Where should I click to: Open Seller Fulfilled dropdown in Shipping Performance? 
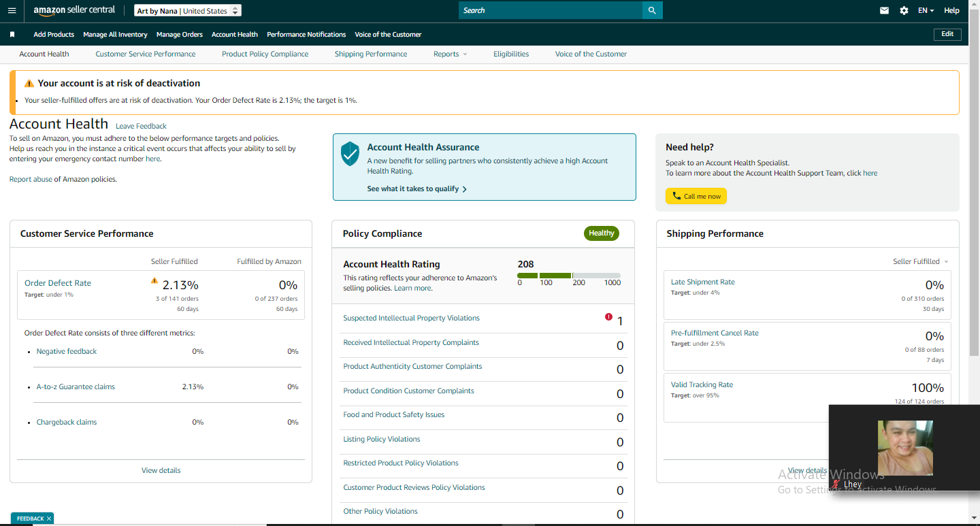[921, 261]
